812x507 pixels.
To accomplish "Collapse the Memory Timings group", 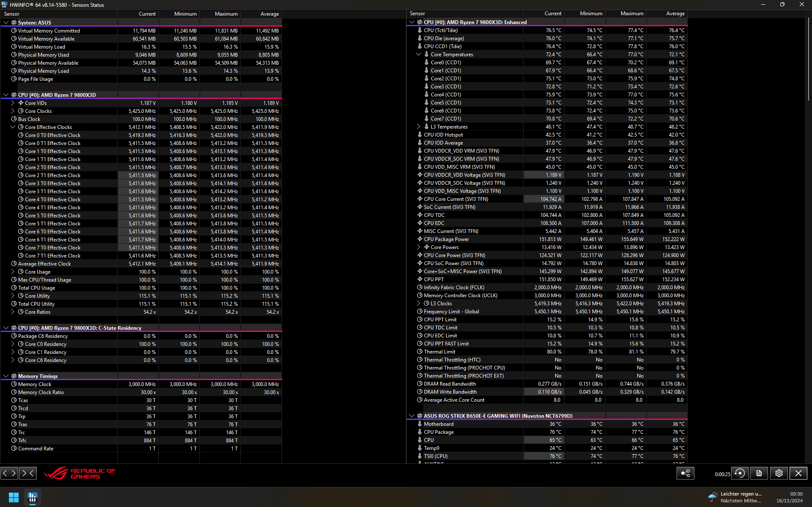I will point(6,376).
